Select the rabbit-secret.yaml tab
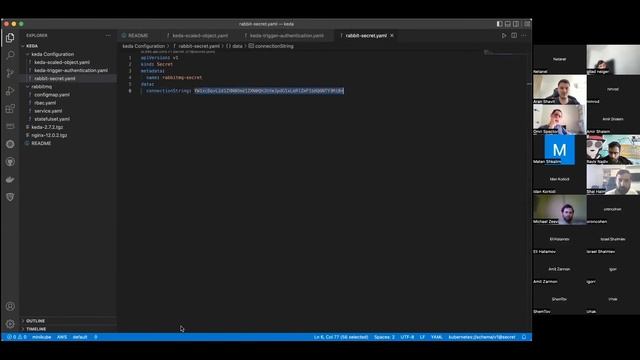 point(366,36)
